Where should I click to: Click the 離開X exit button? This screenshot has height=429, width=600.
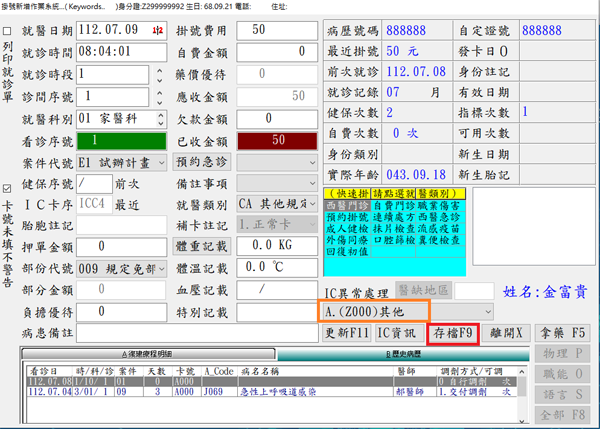[505, 332]
